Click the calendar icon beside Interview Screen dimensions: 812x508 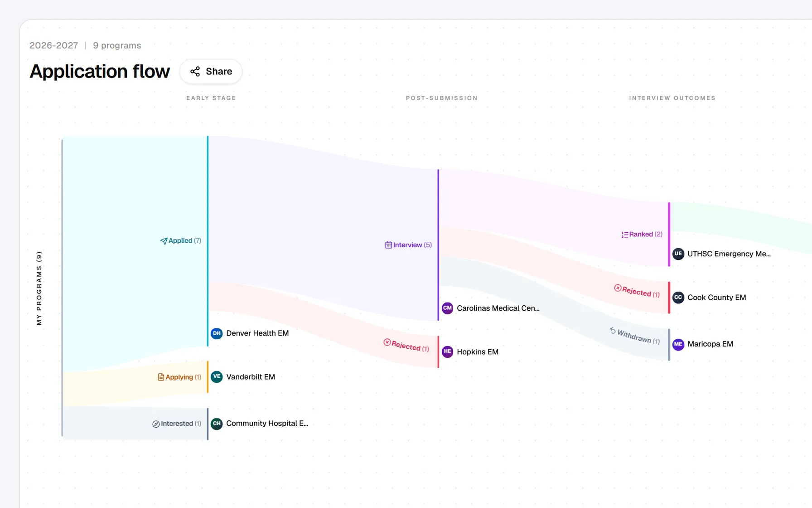tap(389, 245)
